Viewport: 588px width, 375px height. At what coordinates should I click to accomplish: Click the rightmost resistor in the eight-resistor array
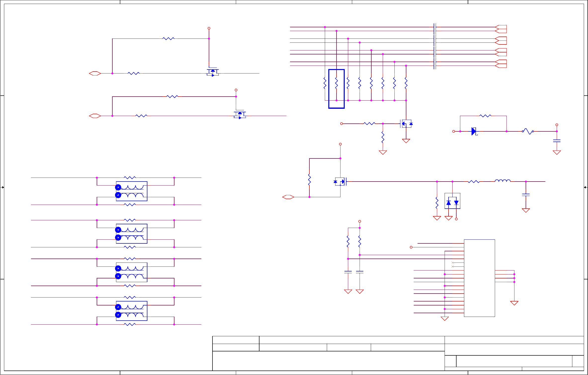click(x=406, y=83)
